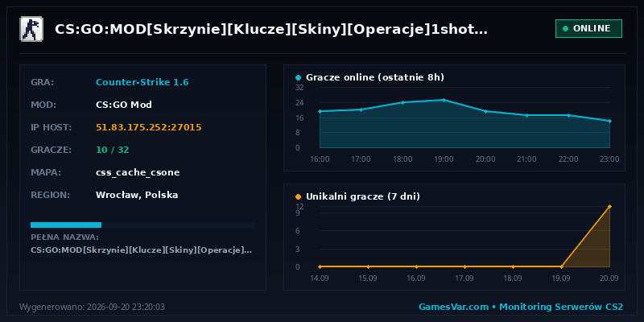This screenshot has width=644, height=322.
Task: Click the 18:00 data point on players chart
Action: pos(402,102)
